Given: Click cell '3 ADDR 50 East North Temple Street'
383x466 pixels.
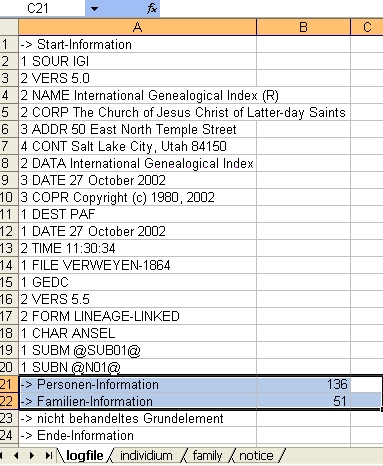Looking at the screenshot, I should (x=137, y=129).
